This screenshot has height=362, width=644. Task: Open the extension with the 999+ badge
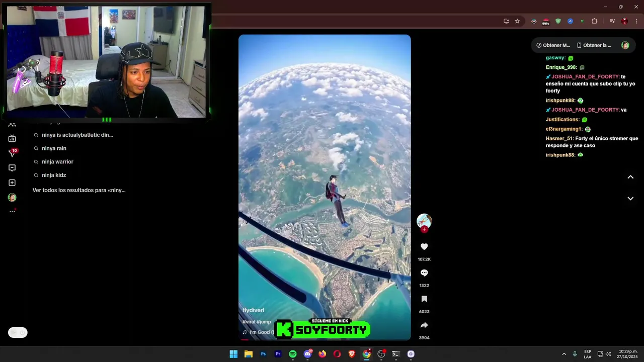(546, 21)
